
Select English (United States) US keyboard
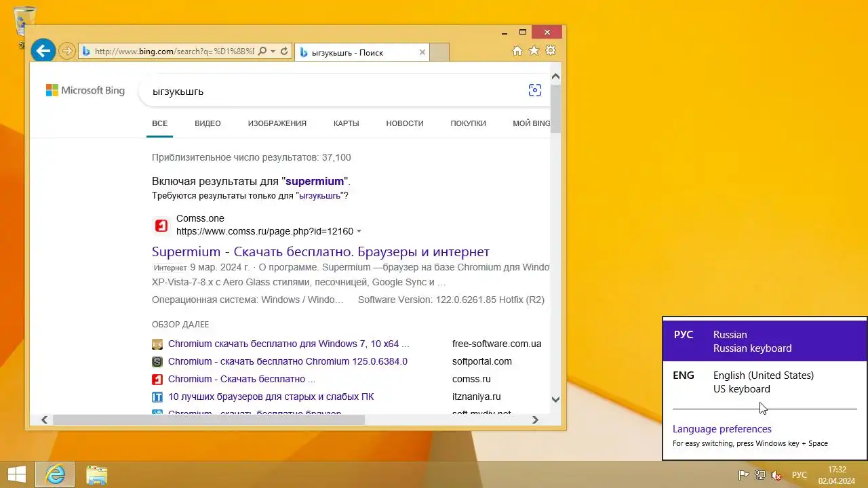(x=765, y=382)
